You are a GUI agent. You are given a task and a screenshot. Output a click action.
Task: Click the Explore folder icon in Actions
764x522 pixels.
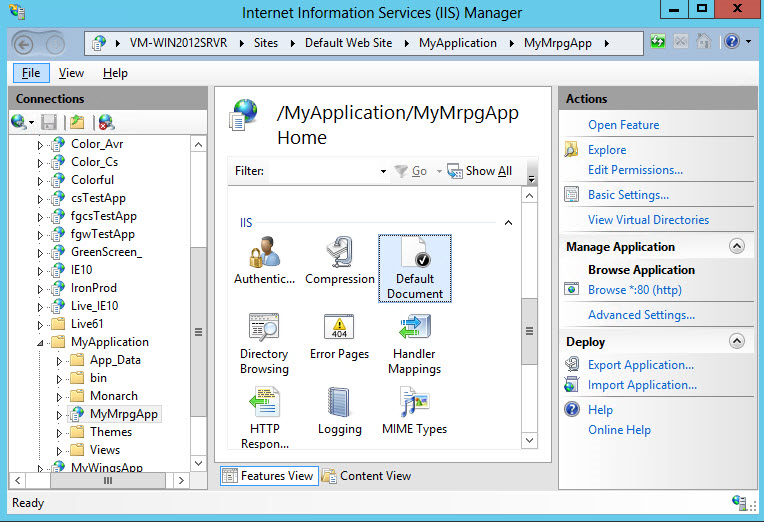[572, 150]
